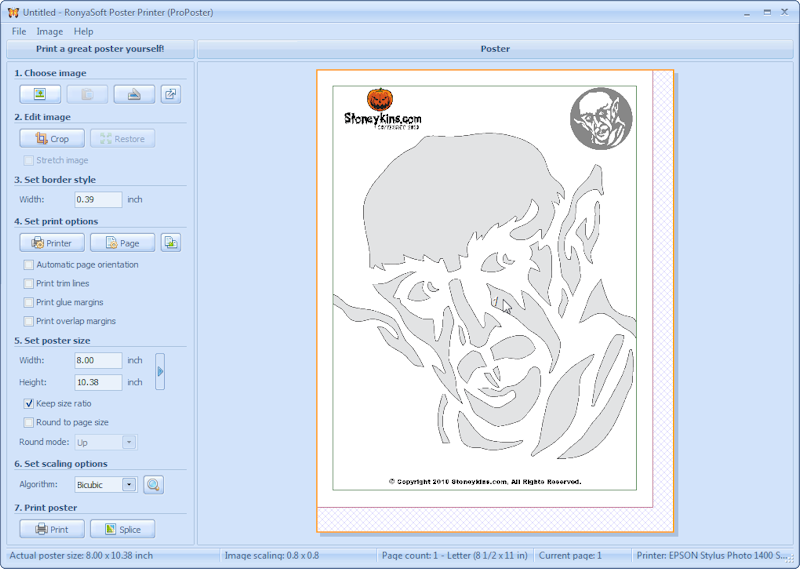
Task: Click 'Image scaling: 0.8 x 0.8' status text
Action: coord(272,556)
